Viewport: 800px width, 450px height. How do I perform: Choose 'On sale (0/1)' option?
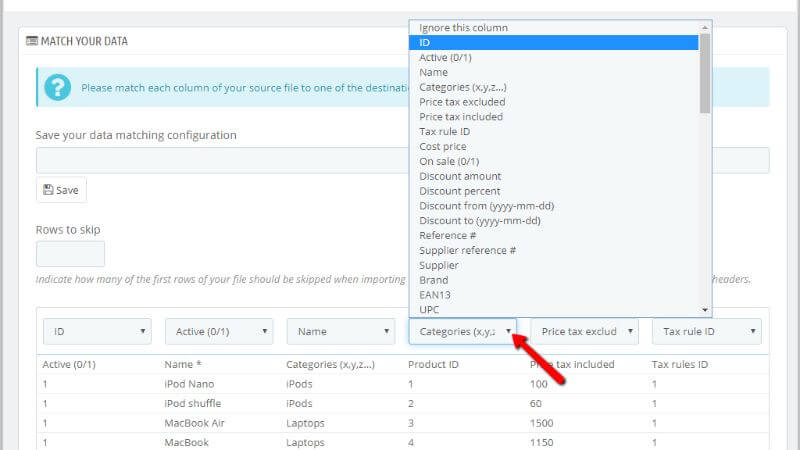click(x=554, y=161)
